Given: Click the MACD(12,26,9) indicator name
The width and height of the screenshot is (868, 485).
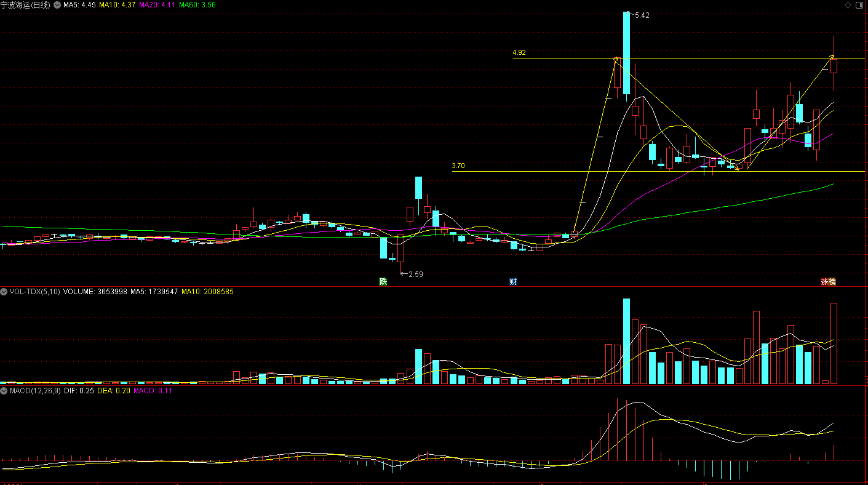Looking at the screenshot, I should 34,390.
